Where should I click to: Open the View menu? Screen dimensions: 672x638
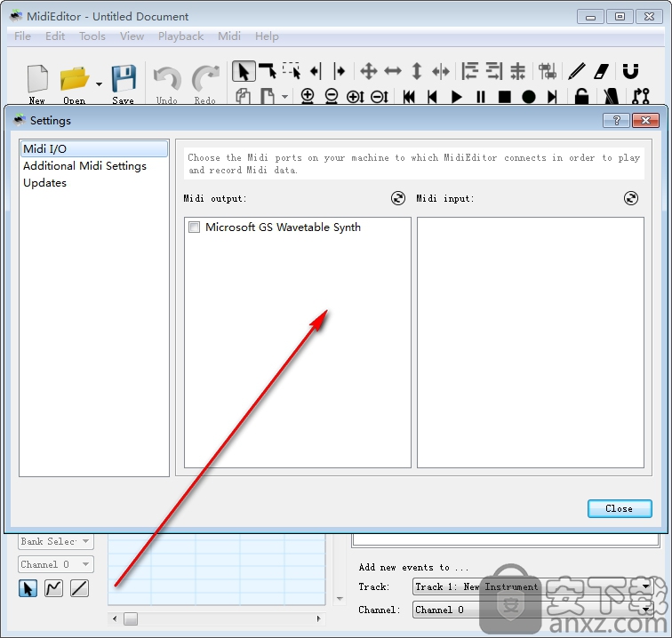point(132,36)
